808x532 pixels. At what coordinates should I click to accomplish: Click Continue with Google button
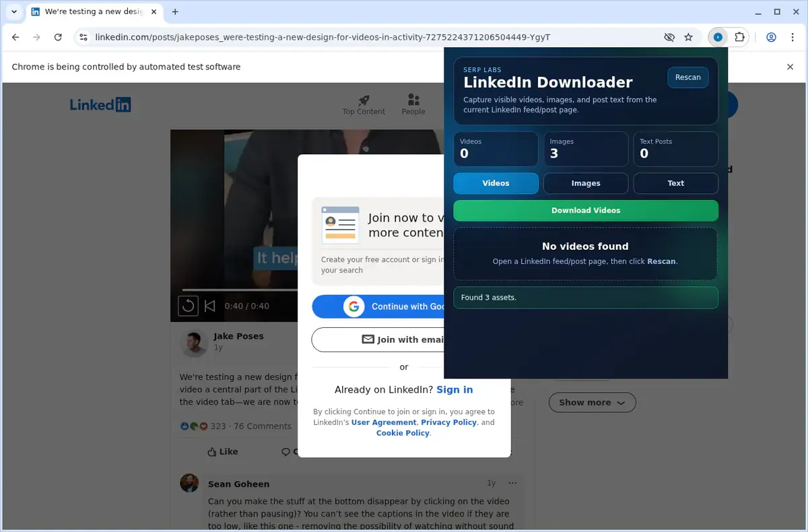tap(378, 306)
